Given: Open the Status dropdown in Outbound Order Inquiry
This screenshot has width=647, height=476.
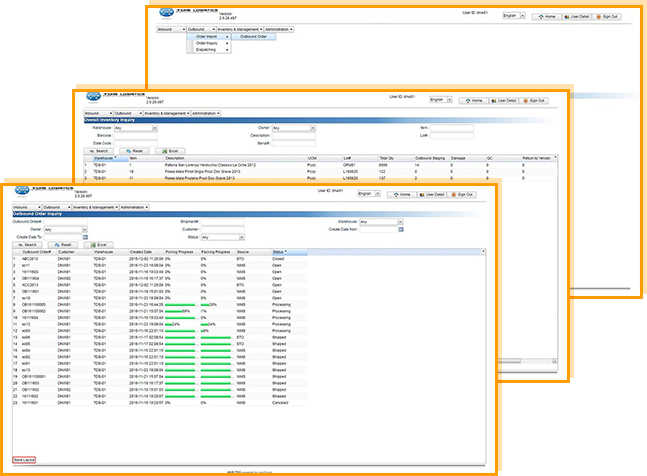Looking at the screenshot, I should point(221,237).
